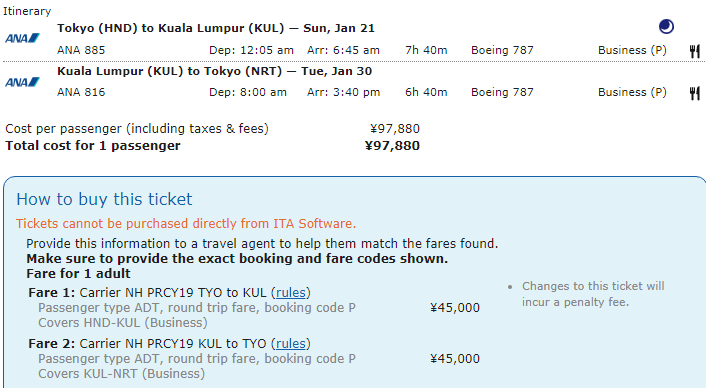This screenshot has width=706, height=388.
Task: Click the Fare 1 price ¥45,000
Action: tap(455, 308)
